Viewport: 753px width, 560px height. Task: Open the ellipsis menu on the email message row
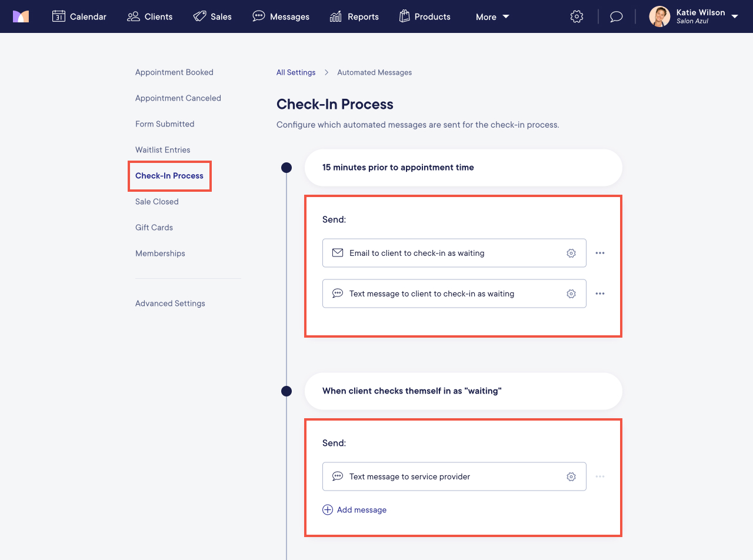(600, 253)
